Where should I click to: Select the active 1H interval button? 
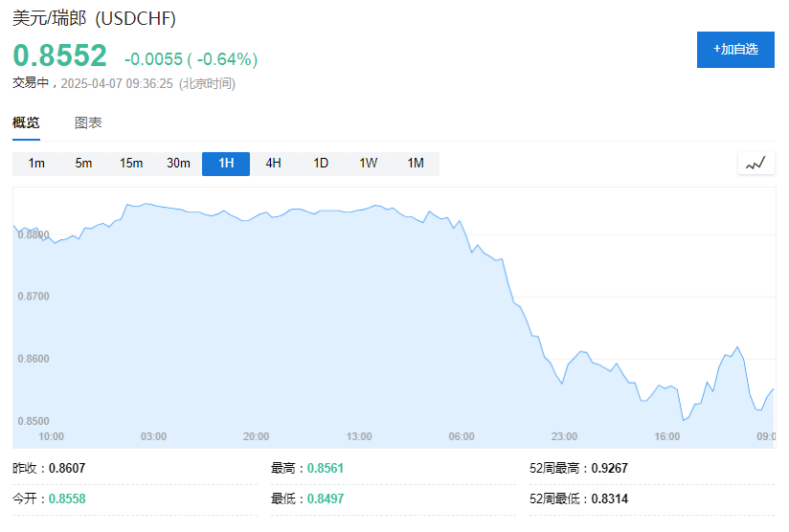click(x=226, y=164)
